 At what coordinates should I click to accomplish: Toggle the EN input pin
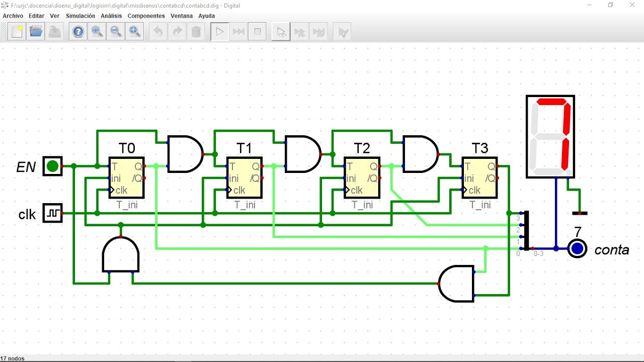pyautogui.click(x=52, y=166)
